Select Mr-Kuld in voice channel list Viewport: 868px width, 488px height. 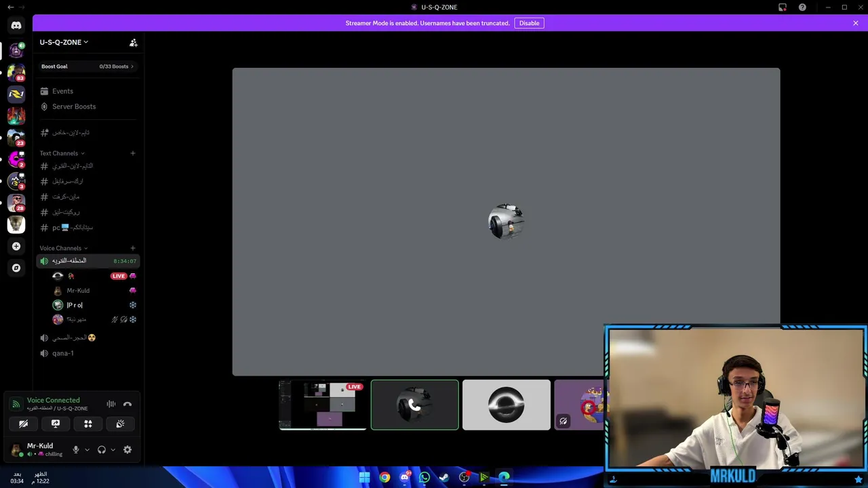(94, 291)
